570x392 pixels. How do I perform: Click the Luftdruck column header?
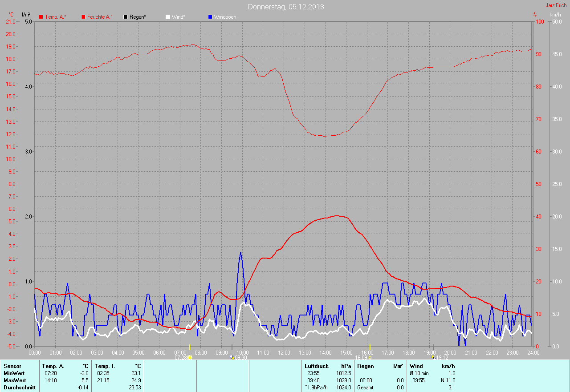(316, 366)
